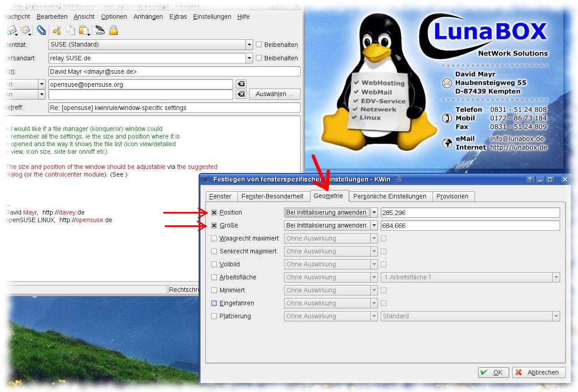Click the Betreff subject input field

174,108
